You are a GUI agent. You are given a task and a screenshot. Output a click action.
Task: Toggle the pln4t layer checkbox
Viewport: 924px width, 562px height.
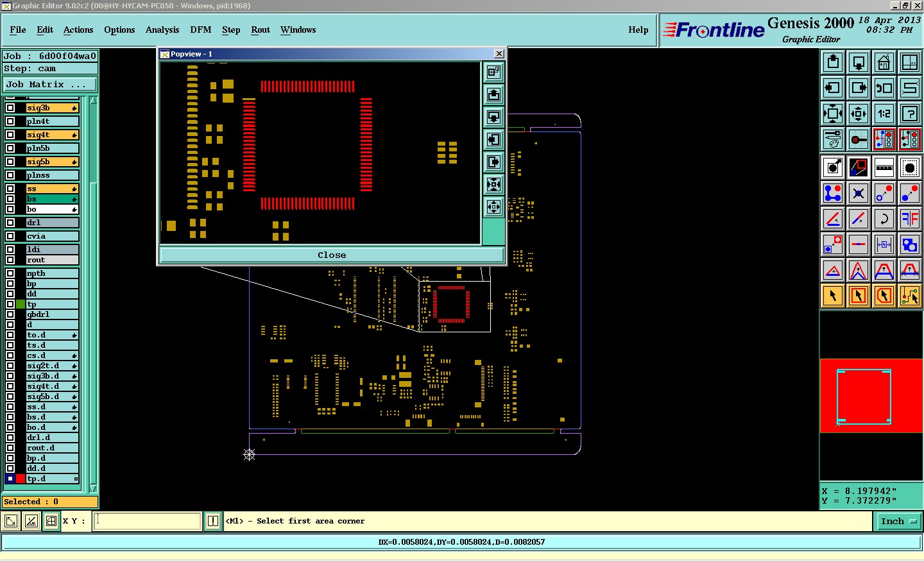[x=10, y=121]
